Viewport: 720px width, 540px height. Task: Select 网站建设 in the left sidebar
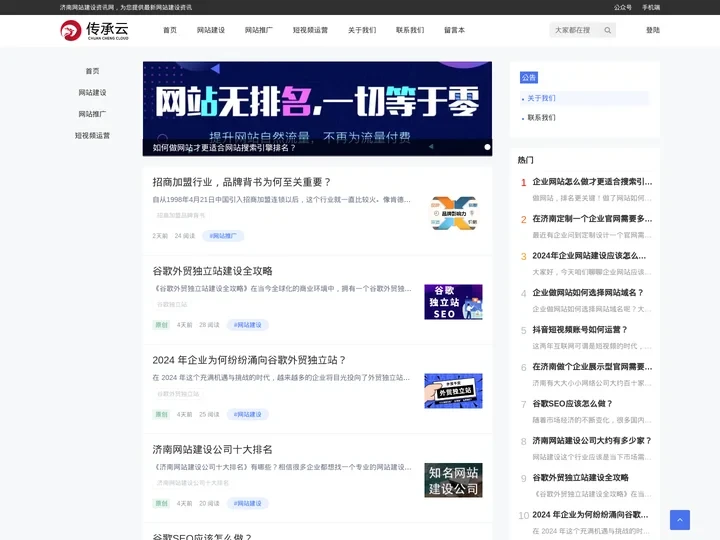click(x=92, y=93)
